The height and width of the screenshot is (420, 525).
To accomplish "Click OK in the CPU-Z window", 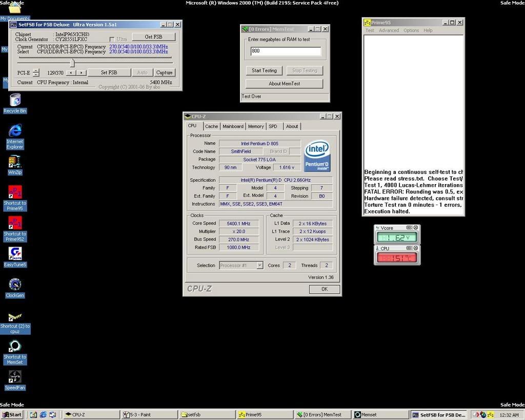I will [325, 289].
